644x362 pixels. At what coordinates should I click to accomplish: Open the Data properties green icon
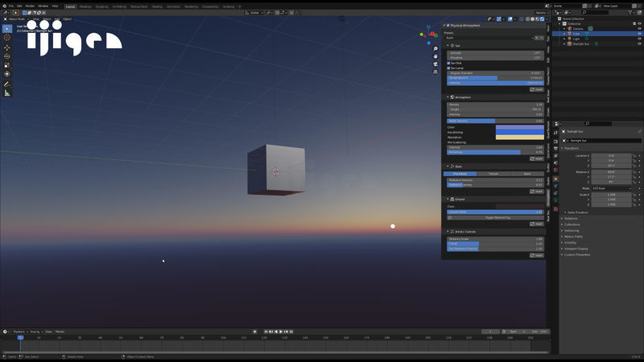point(555,200)
